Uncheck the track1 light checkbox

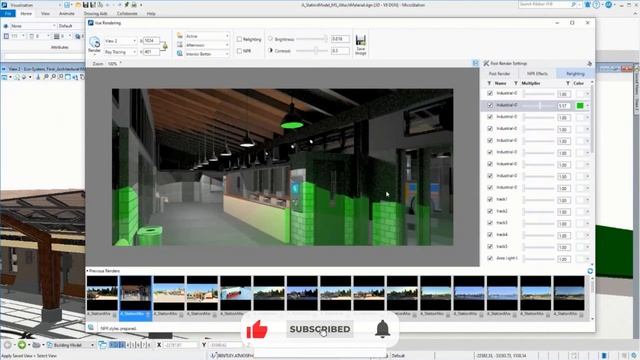click(490, 199)
